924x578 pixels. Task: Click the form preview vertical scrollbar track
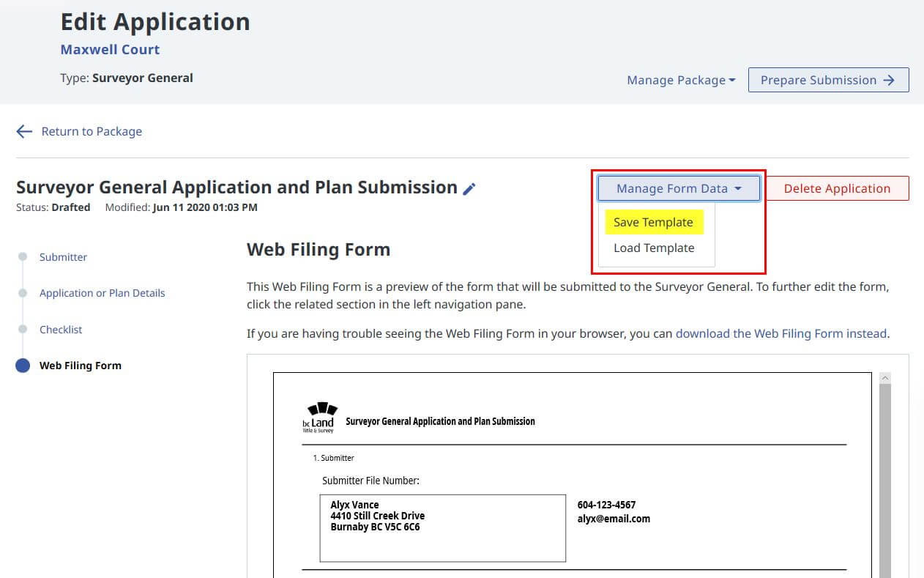(x=885, y=481)
